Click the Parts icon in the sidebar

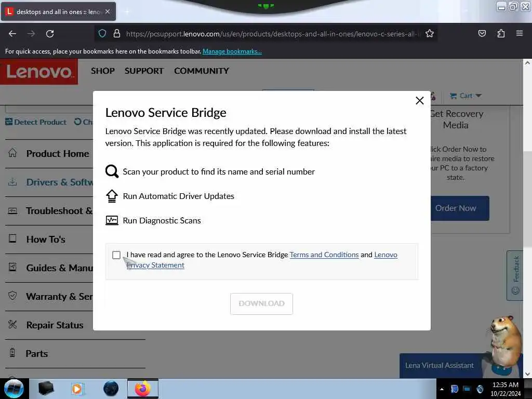pos(12,353)
